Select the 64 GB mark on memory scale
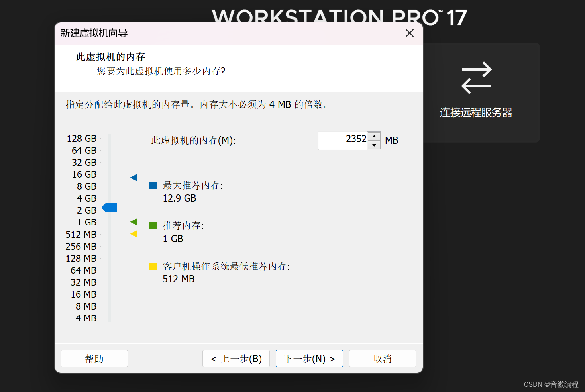The image size is (585, 392). (84, 151)
